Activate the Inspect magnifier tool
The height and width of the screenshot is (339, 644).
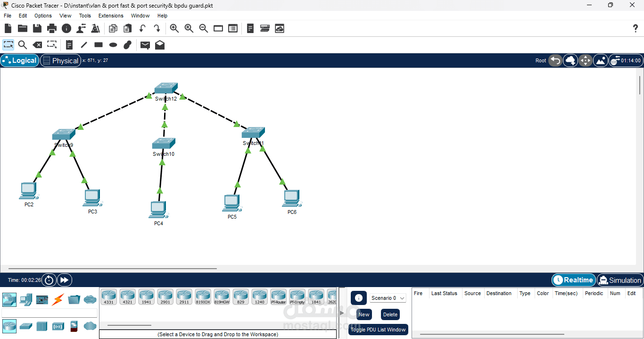pyautogui.click(x=22, y=44)
